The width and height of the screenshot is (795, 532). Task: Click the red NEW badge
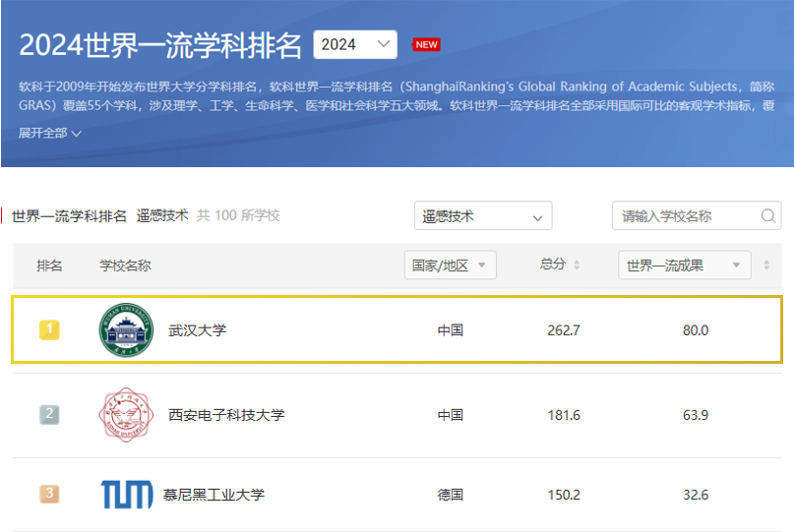click(x=426, y=44)
